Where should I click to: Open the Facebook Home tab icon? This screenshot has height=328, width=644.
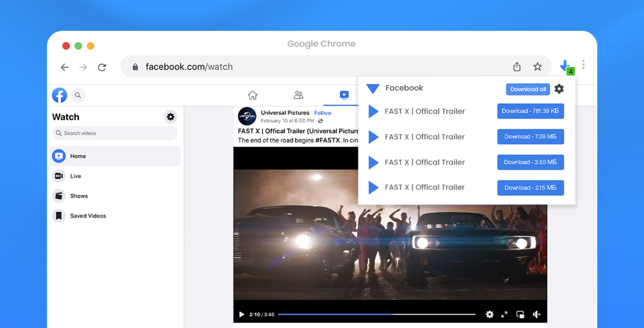point(253,95)
